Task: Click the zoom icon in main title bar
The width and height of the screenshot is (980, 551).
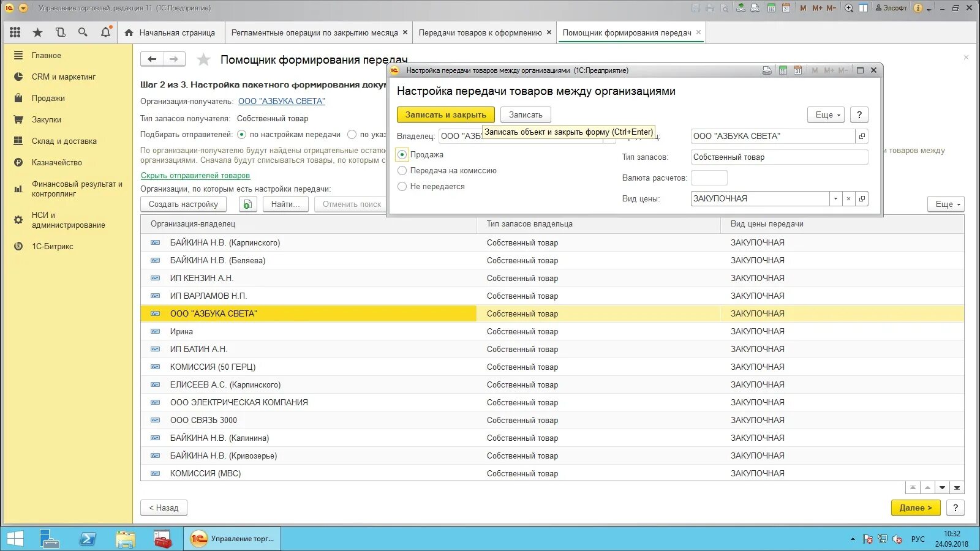Action: pos(849,8)
